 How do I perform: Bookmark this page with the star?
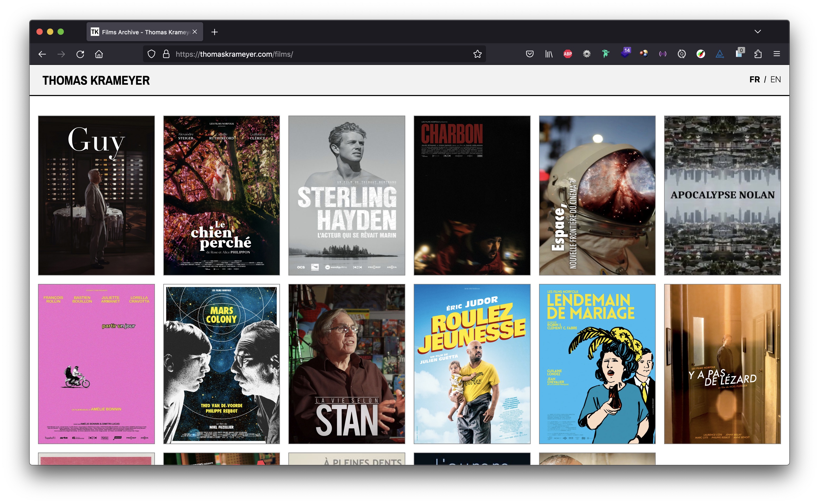pos(478,54)
